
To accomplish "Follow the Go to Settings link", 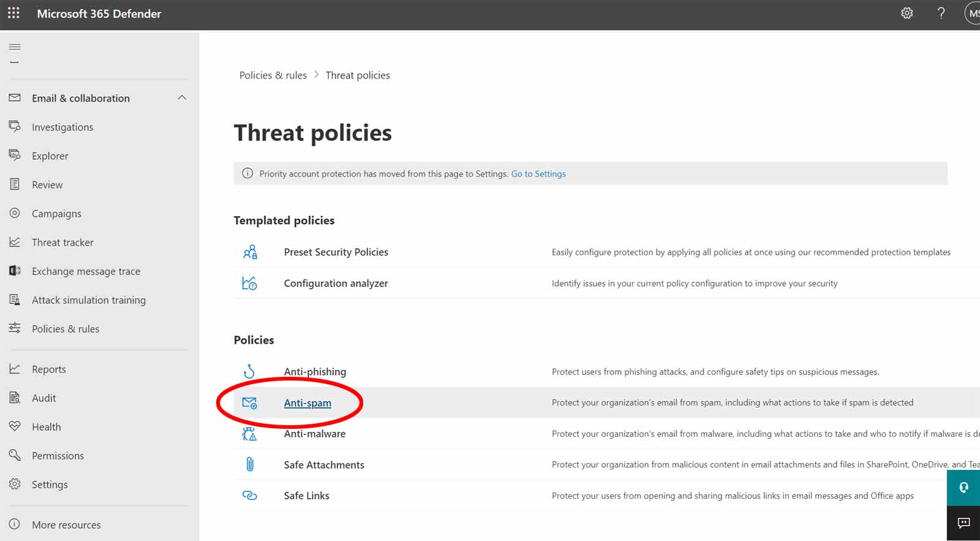I will coord(538,173).
